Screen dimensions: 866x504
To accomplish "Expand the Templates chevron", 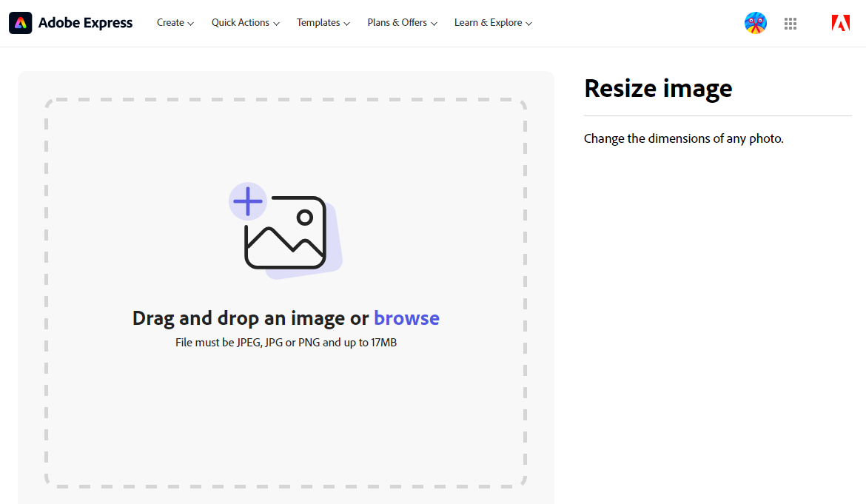I will 348,24.
